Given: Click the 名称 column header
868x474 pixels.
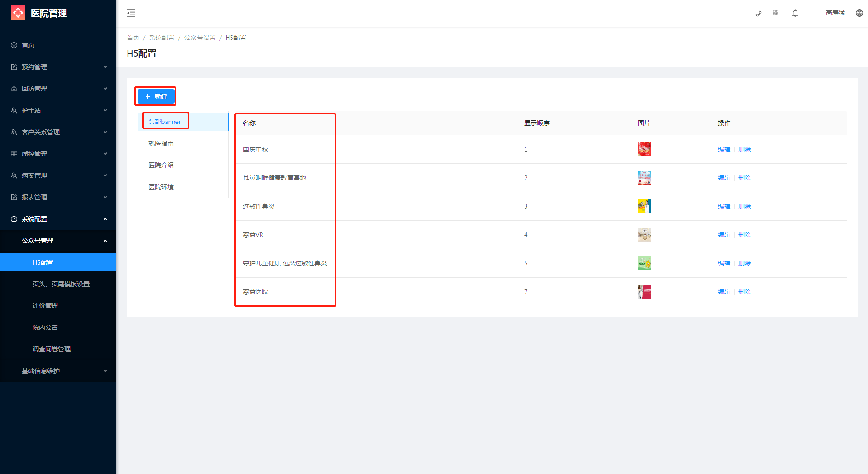Looking at the screenshot, I should (x=249, y=123).
